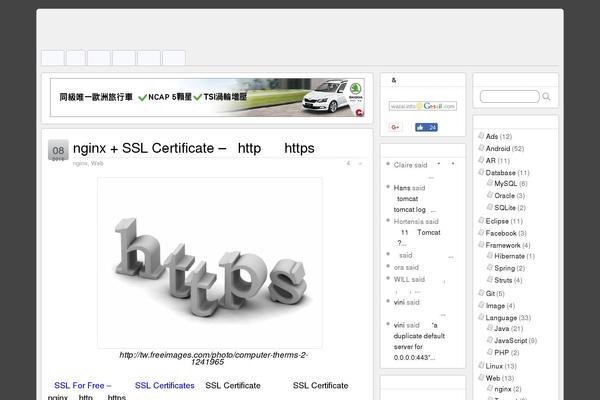
Task: Click the folder icon beside Facebook
Action: click(x=481, y=232)
